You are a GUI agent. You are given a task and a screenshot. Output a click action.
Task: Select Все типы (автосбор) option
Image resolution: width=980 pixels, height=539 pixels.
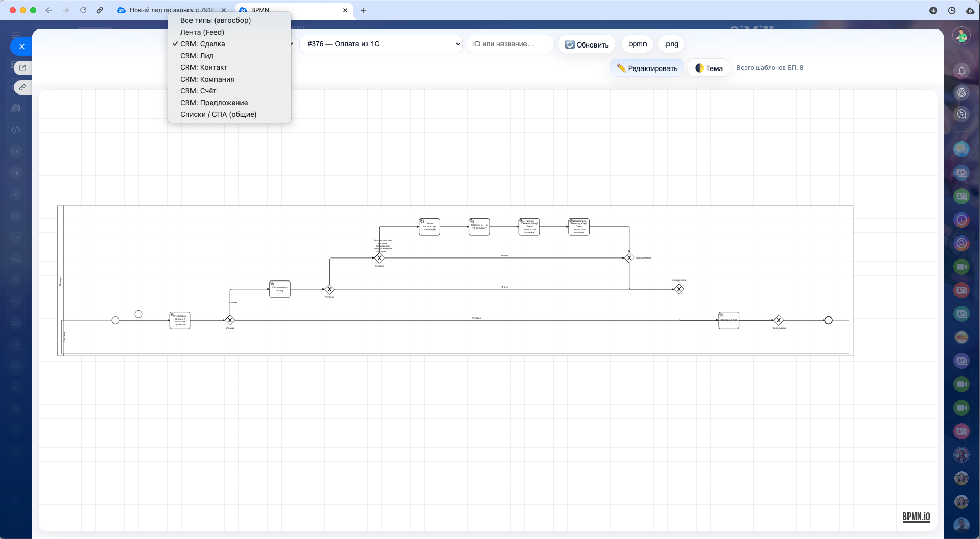click(215, 20)
